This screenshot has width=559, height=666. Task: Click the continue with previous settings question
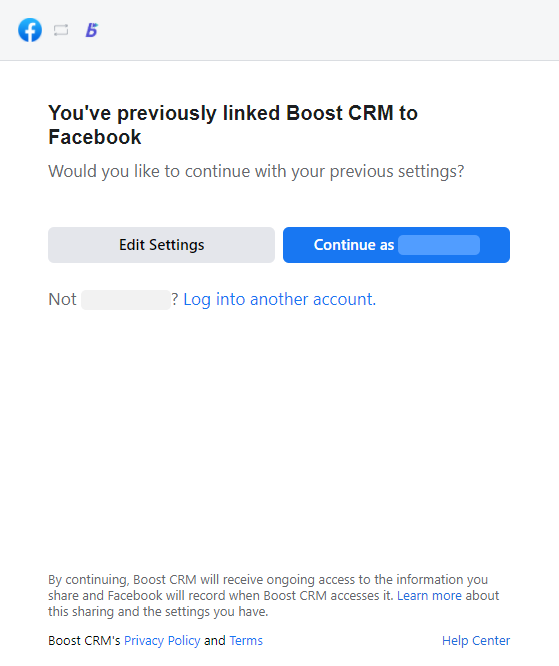pyautogui.click(x=256, y=171)
